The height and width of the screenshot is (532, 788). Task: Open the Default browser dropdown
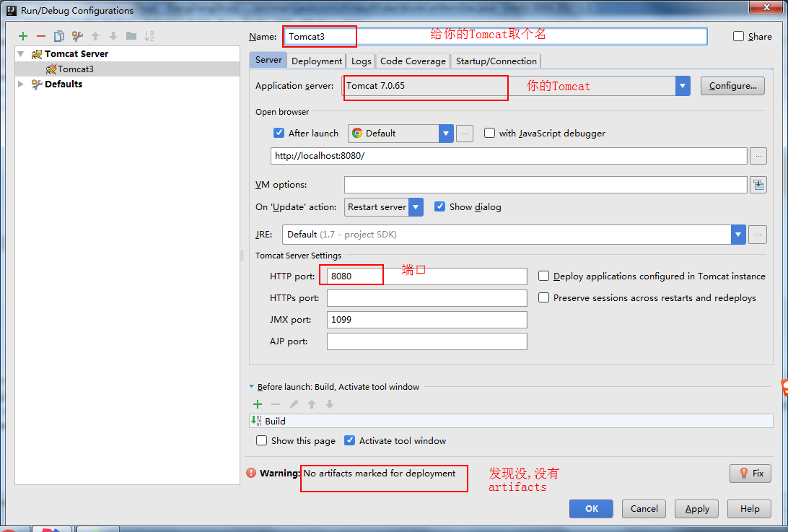pos(446,134)
